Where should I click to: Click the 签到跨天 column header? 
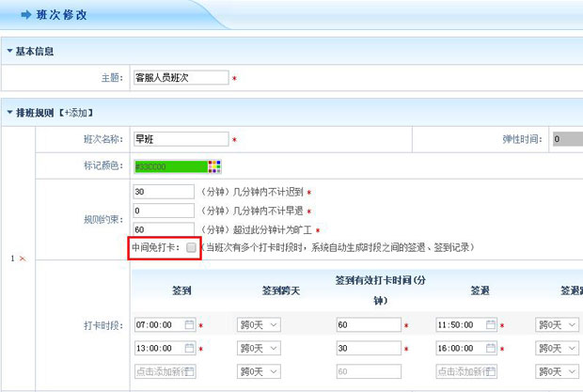coord(281,290)
